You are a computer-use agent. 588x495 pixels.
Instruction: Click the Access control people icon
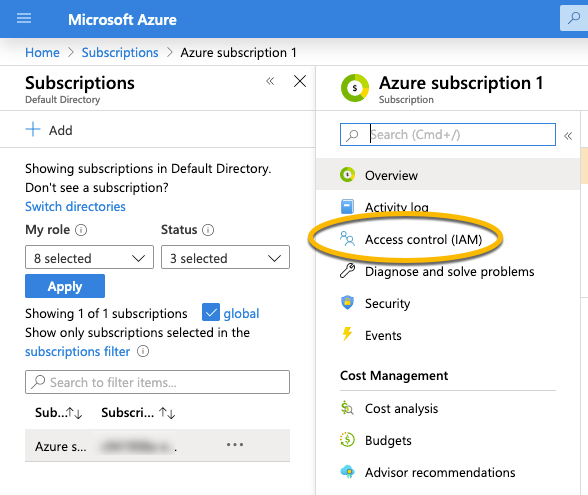(347, 238)
